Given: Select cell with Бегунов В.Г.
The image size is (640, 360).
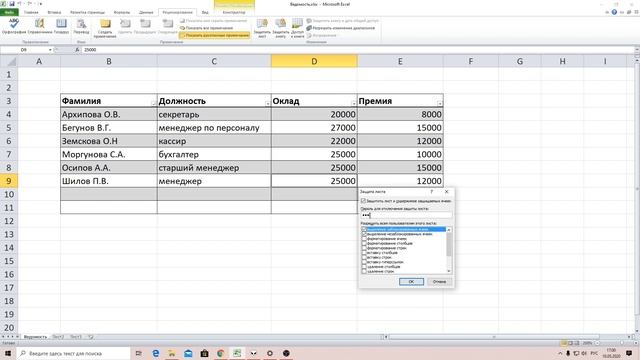Looking at the screenshot, I should pos(109,128).
